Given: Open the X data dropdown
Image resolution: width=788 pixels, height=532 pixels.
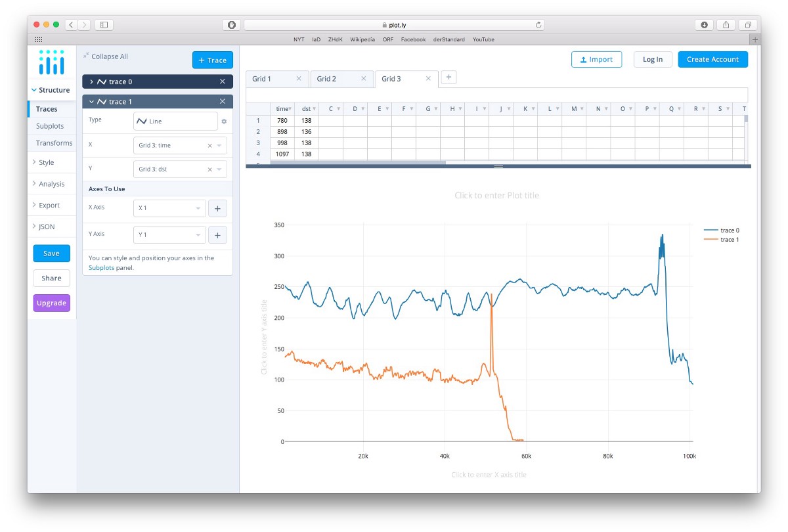Looking at the screenshot, I should pos(219,146).
